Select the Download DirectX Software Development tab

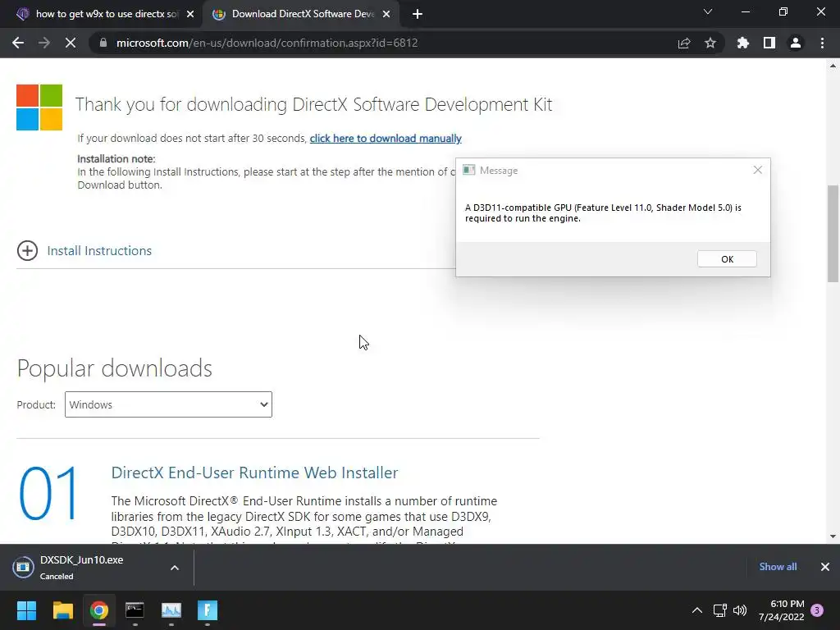point(303,15)
